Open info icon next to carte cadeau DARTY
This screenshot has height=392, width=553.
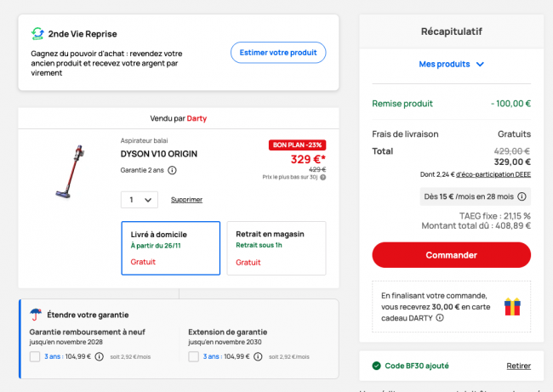pyautogui.click(x=440, y=318)
